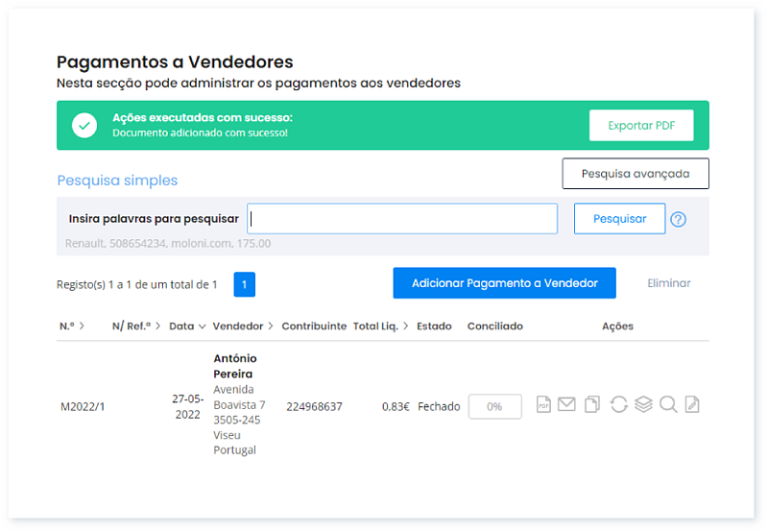
Task: Click the duplicate document icon
Action: (592, 405)
